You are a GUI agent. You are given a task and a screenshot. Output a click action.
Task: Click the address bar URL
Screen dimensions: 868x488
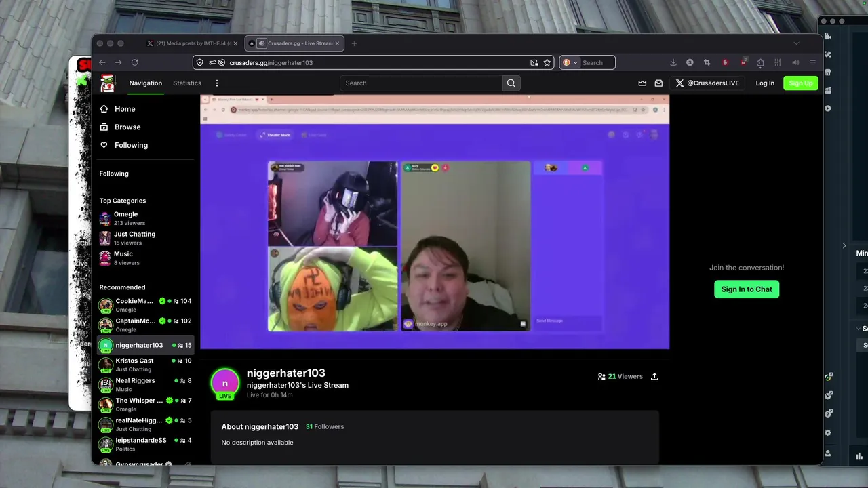tap(271, 62)
